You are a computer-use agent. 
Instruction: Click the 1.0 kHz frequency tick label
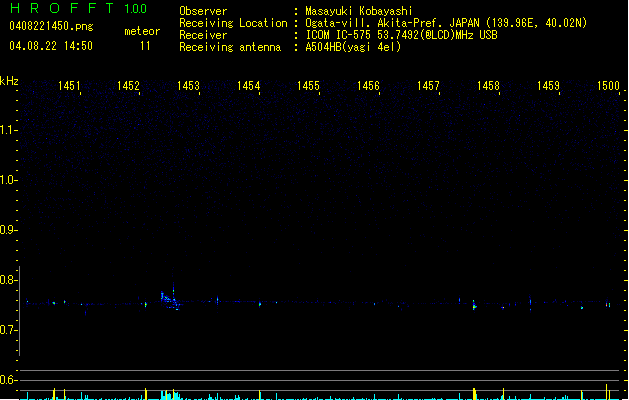click(x=8, y=180)
